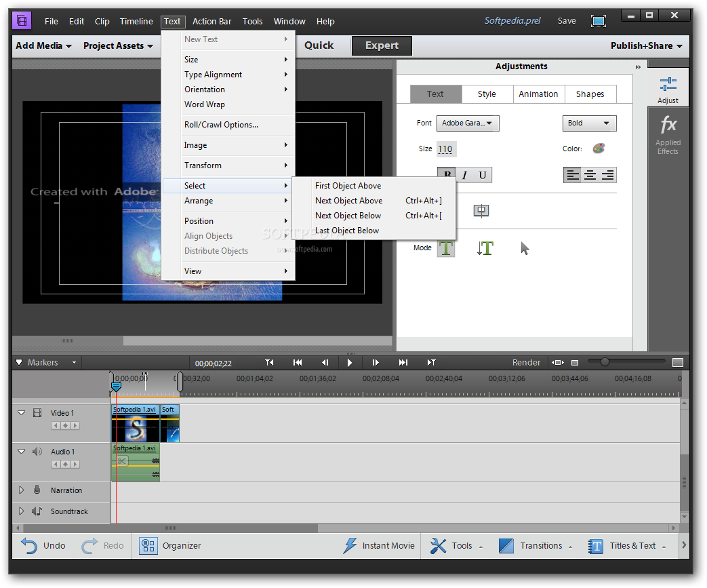
Task: Align text left
Action: pyautogui.click(x=573, y=175)
